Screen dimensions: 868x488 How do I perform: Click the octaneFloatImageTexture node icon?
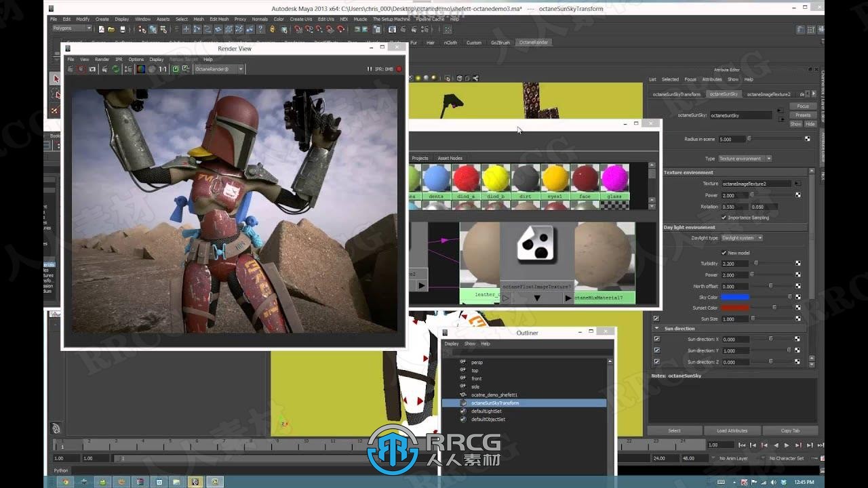pyautogui.click(x=536, y=244)
